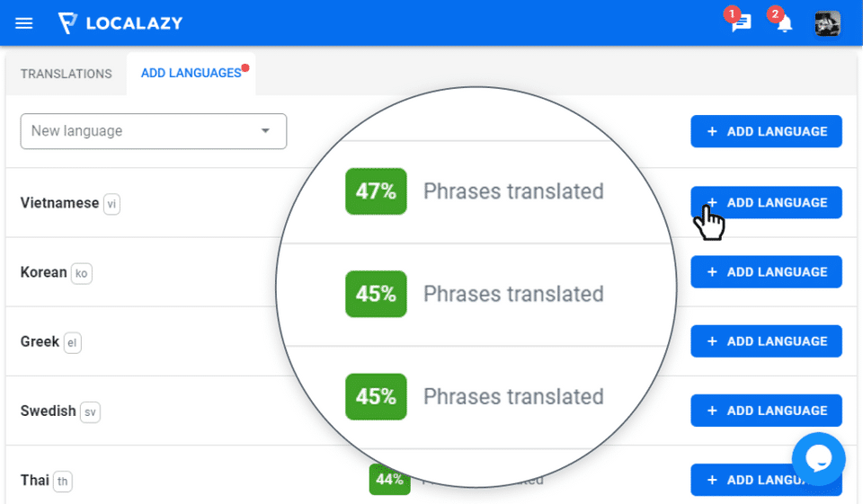
Task: Add the Swedish language
Action: (766, 411)
